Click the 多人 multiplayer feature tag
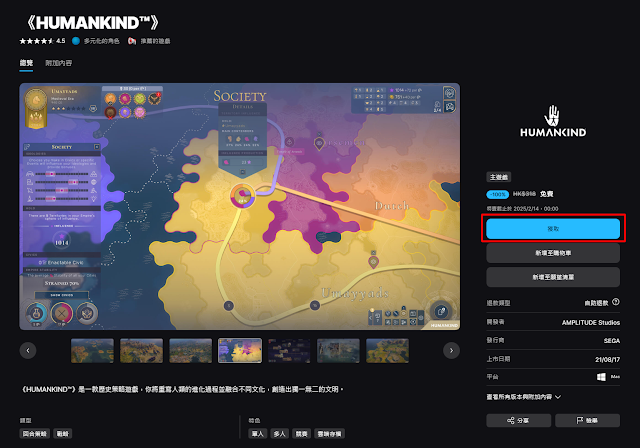Screen dimensions: 640x448 pos(280,434)
